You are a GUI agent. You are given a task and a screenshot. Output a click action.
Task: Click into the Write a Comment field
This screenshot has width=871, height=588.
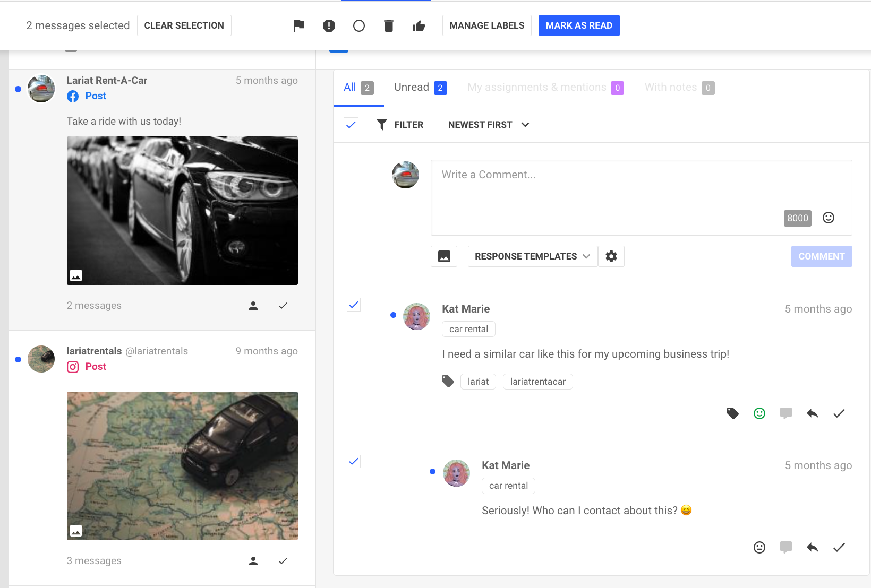click(642, 197)
